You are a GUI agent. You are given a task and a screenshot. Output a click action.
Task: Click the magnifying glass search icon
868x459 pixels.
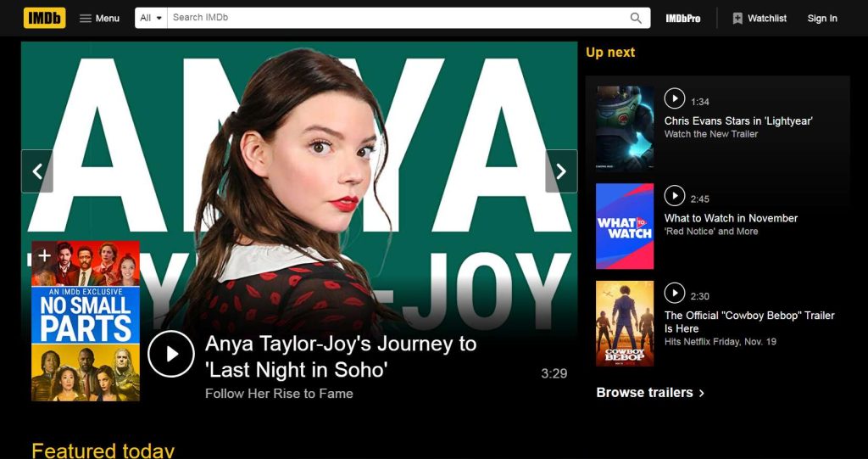(636, 18)
